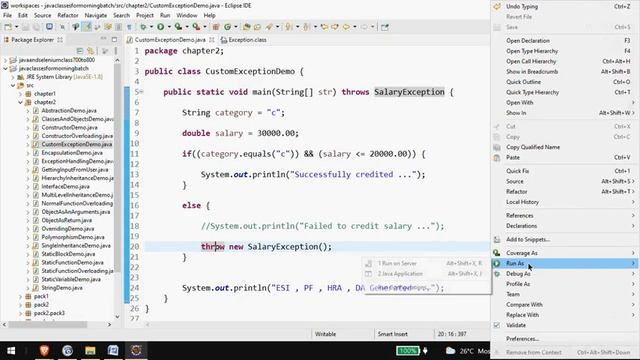This screenshot has width=640, height=360.
Task: Expand javaandseleniumclass700to800 project
Action: click(5, 60)
